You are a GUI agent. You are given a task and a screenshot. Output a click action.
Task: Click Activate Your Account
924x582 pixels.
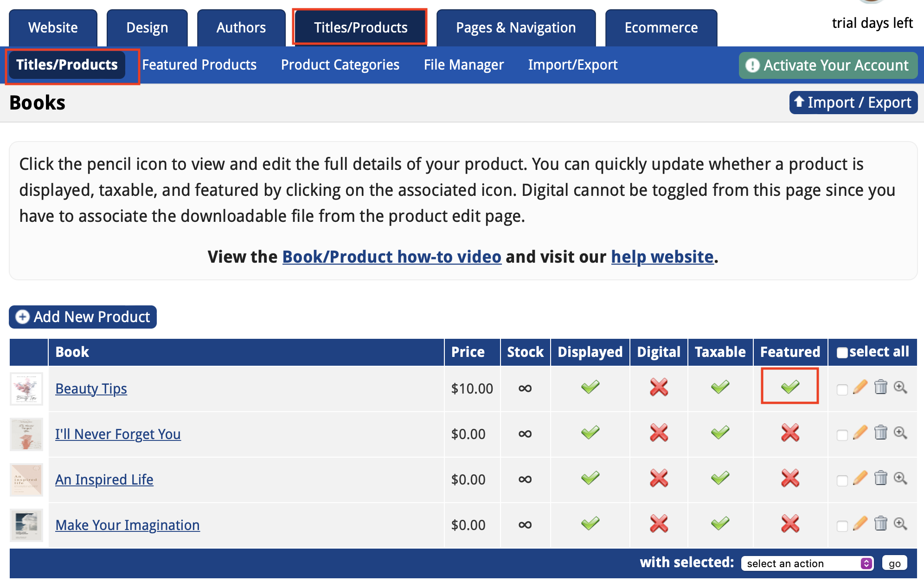828,65
